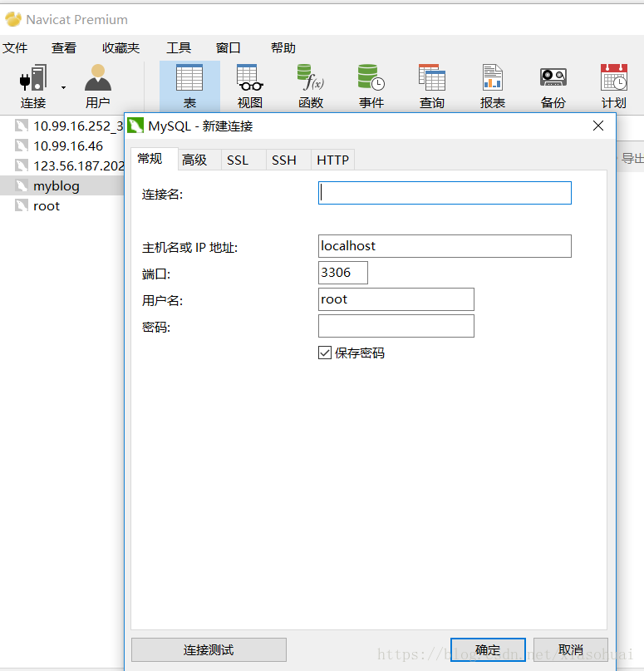Viewport: 644px width, 671px height.
Task: Select the 函数 (Function) toolbar icon
Action: [311, 86]
